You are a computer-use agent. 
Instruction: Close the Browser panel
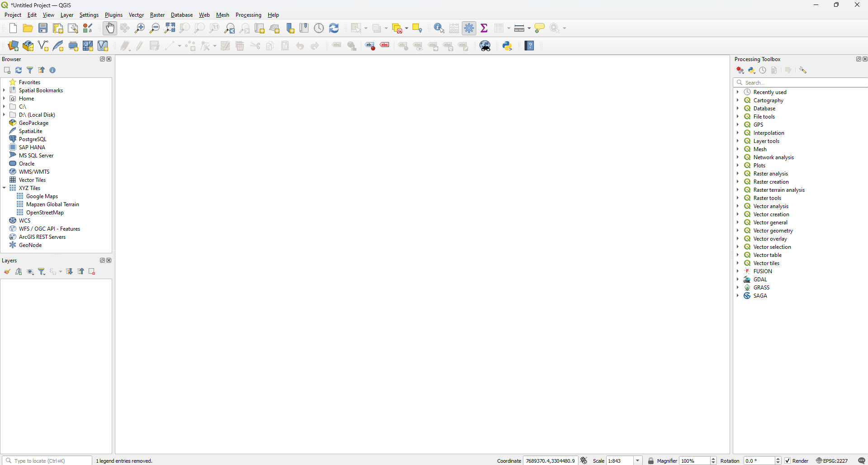(109, 59)
